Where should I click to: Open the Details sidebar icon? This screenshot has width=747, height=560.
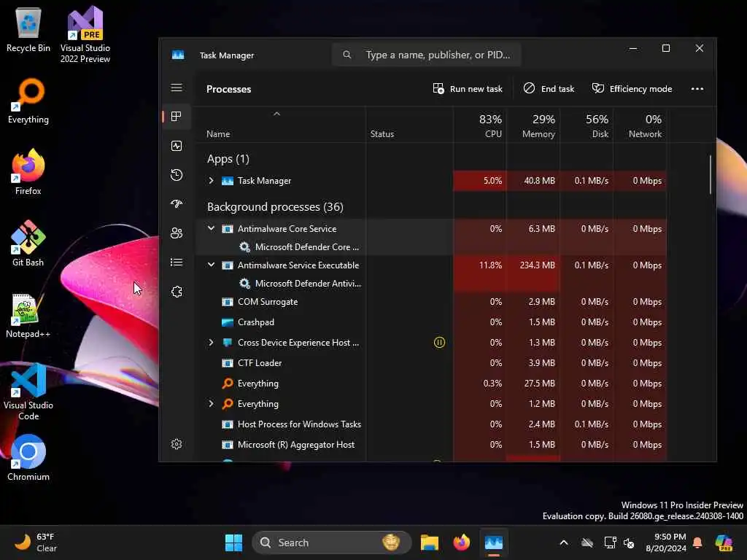(x=177, y=262)
